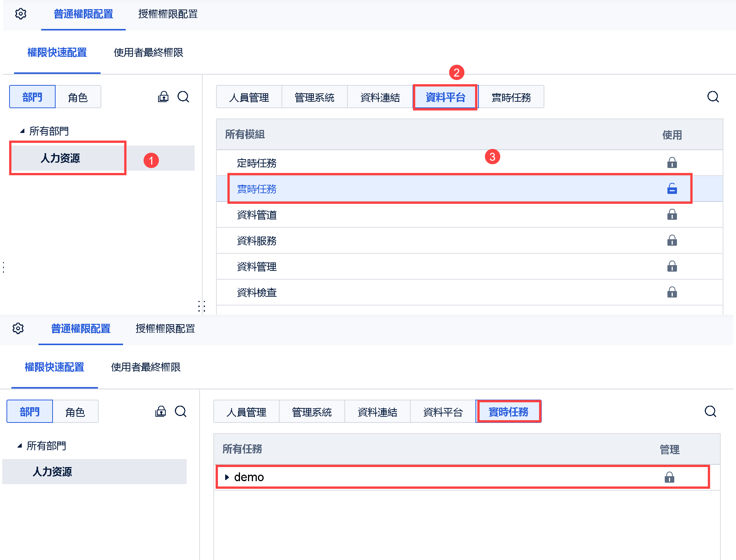The width and height of the screenshot is (736, 560).
Task: Click lock-share icon in upper department panel
Action: (163, 97)
